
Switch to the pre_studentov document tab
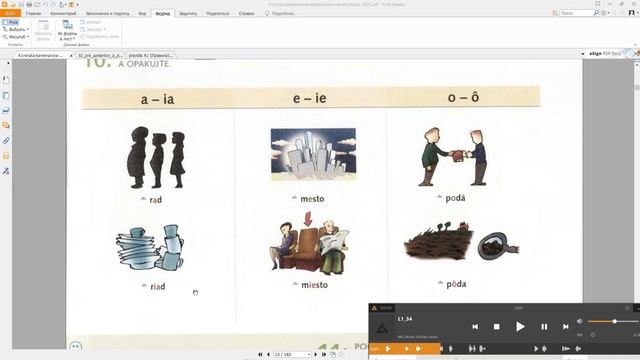pyautogui.click(x=100, y=55)
